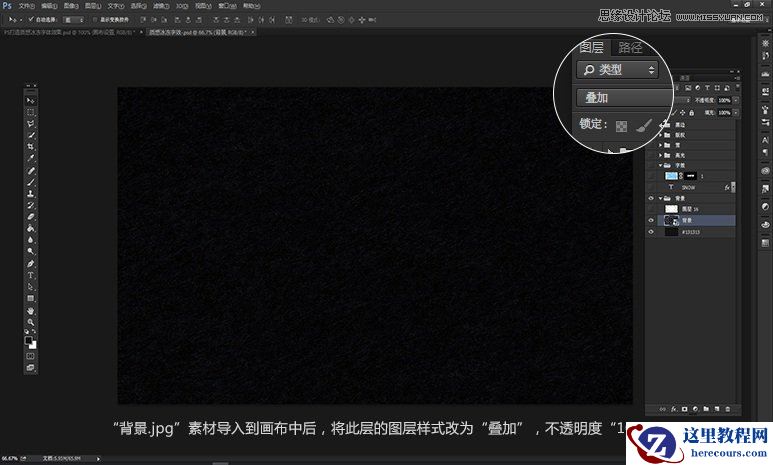Hide the selected 背景 layer
The image size is (773, 465).
click(x=651, y=220)
